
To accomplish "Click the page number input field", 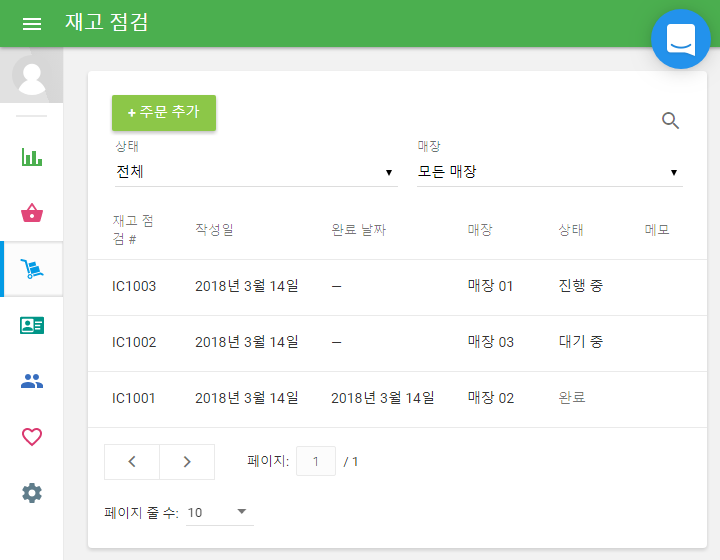I will click(x=316, y=462).
